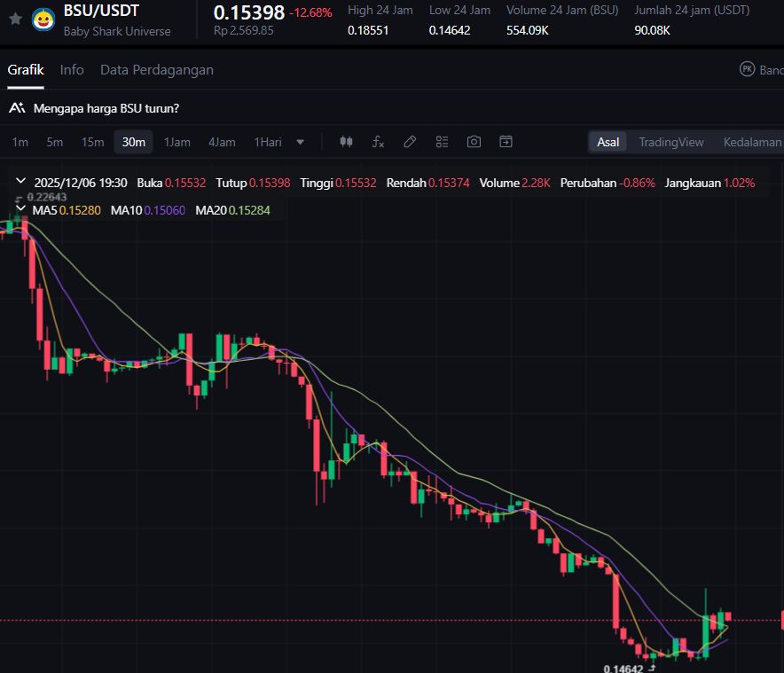The height and width of the screenshot is (673, 784).
Task: Open the grid layout settings icon
Action: tap(442, 142)
